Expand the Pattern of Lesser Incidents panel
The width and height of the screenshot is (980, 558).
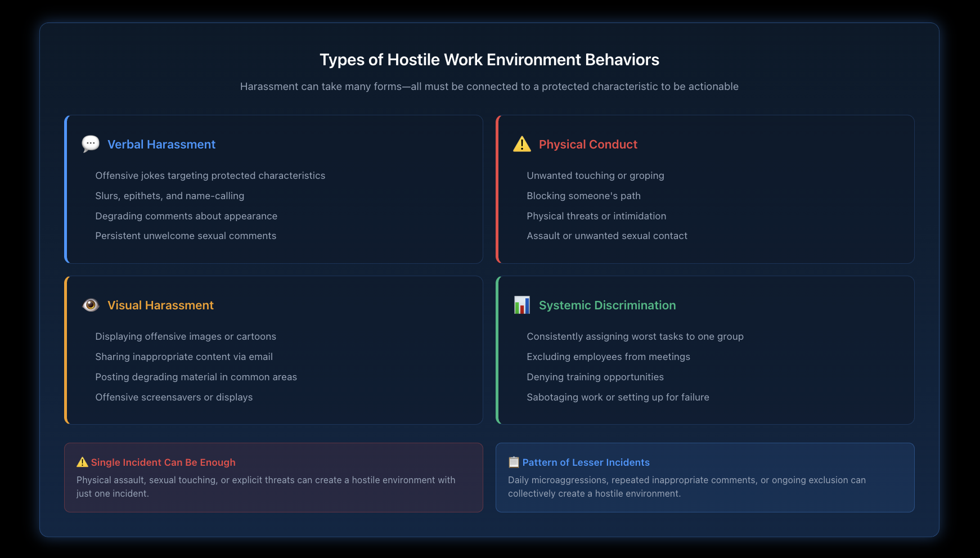(x=705, y=478)
